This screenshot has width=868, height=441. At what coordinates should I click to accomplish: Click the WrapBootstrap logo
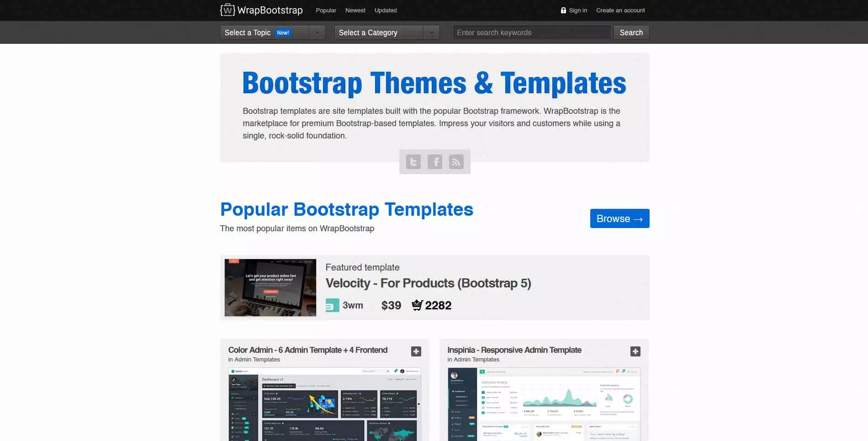261,10
